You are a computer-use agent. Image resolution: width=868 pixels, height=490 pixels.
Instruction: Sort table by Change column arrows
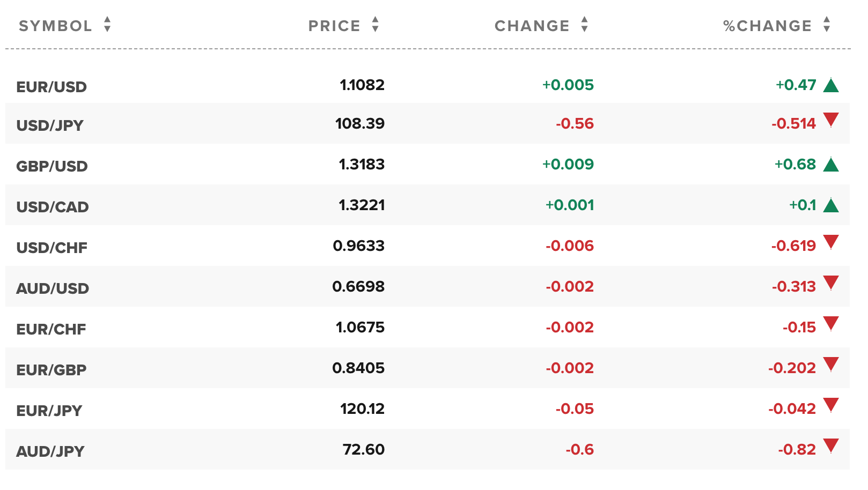pyautogui.click(x=584, y=25)
